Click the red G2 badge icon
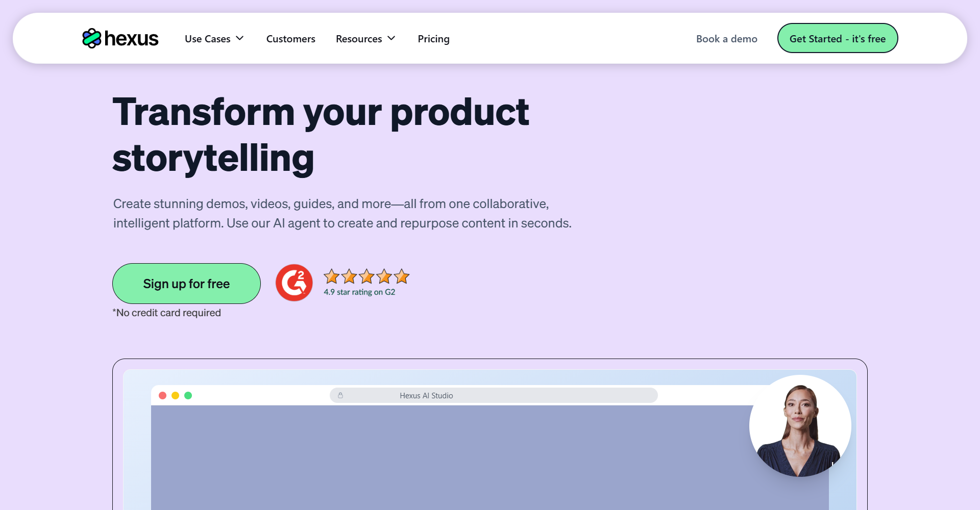 (294, 283)
